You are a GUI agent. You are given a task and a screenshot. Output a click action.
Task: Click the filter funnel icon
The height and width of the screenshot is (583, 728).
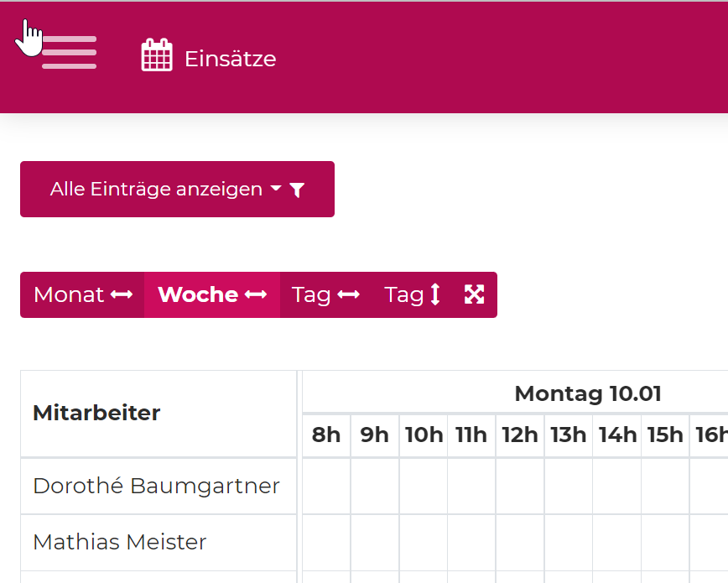click(x=296, y=190)
